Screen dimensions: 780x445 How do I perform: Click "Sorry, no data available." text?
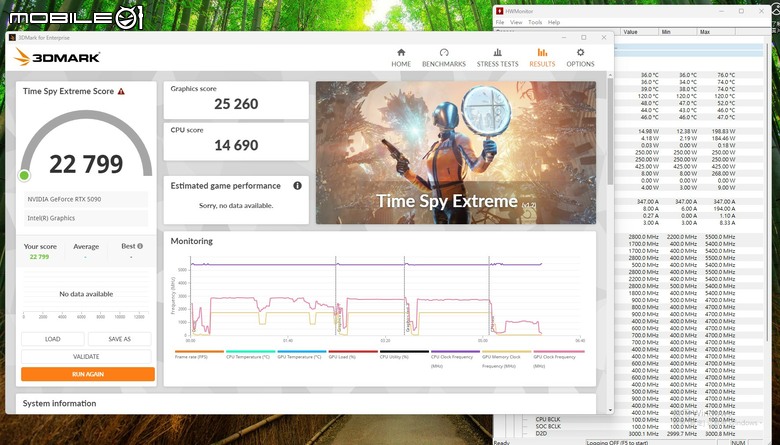pos(236,205)
